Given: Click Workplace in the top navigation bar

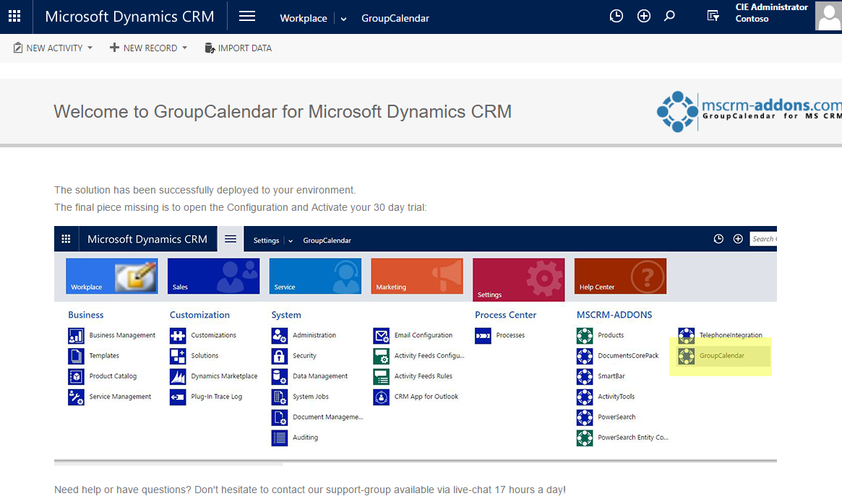Looking at the screenshot, I should click(x=304, y=19).
